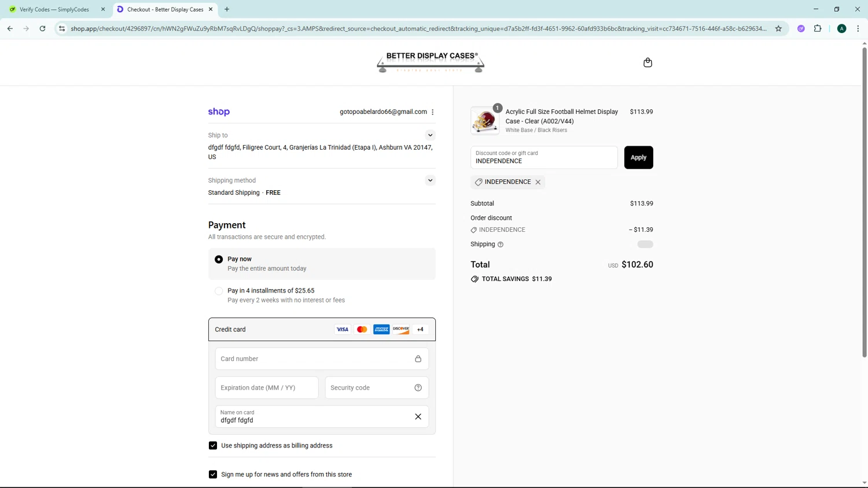The height and width of the screenshot is (488, 868).
Task: Close the Checkout browser tab
Action: (x=211, y=9)
